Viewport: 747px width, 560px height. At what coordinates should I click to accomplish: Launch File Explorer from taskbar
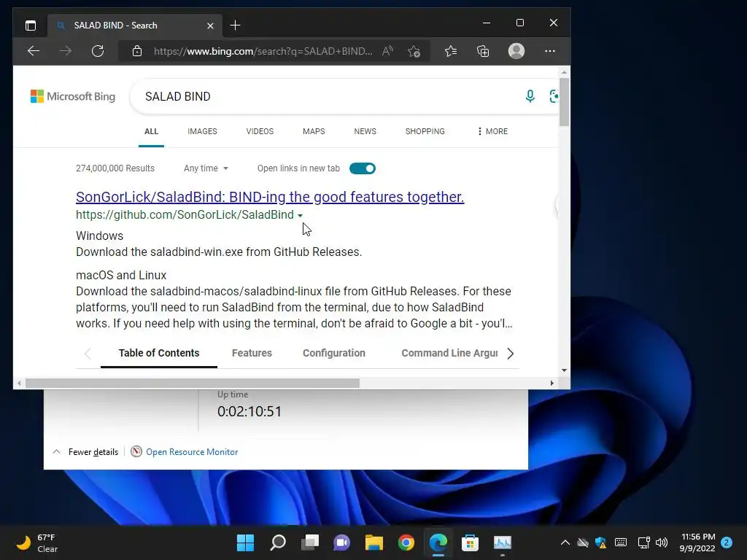click(374, 542)
